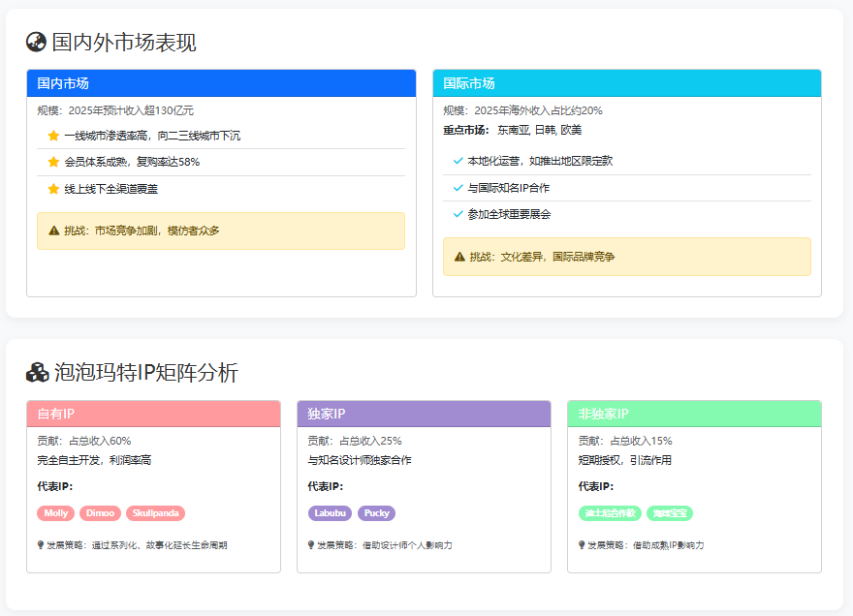
Task: Click the strategy text 通过系列化、故事化延长生命周期
Action: tap(159, 544)
